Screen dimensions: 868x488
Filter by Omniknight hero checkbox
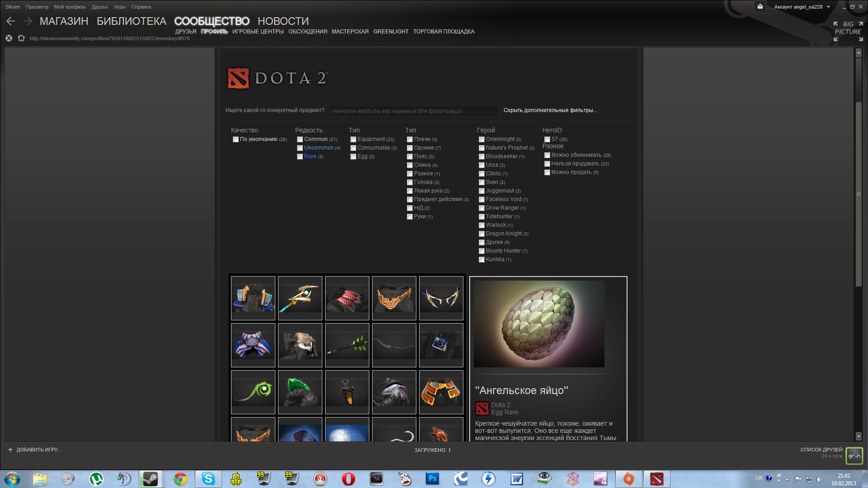point(481,140)
